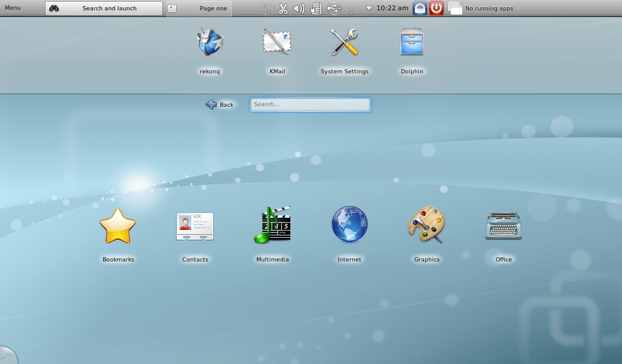This screenshot has height=364, width=622.
Task: Click the volume speaker tray icon
Action: (299, 8)
